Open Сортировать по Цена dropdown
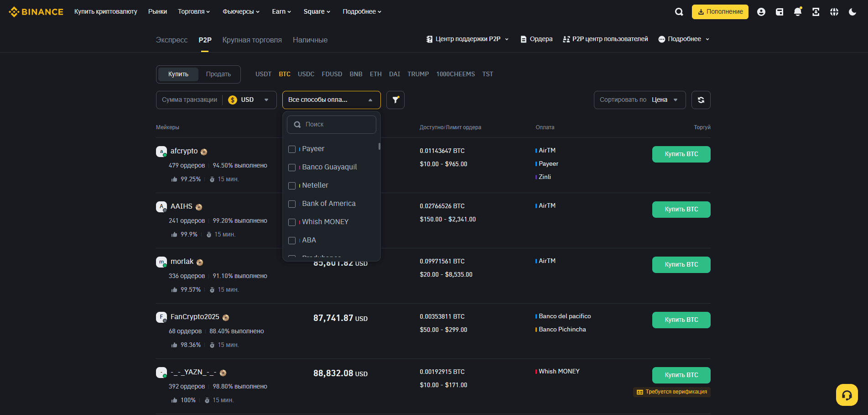 click(x=639, y=100)
